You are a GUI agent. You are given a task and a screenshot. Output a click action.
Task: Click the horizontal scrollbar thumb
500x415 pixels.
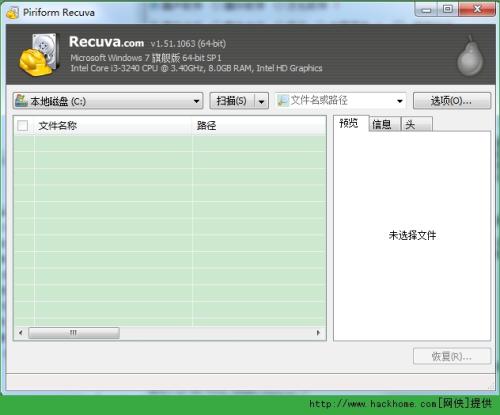(74, 333)
